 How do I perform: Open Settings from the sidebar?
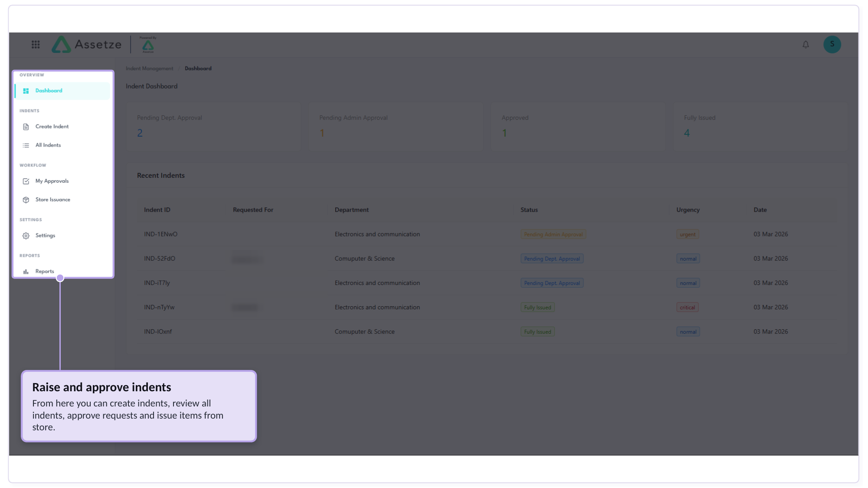click(x=62, y=236)
